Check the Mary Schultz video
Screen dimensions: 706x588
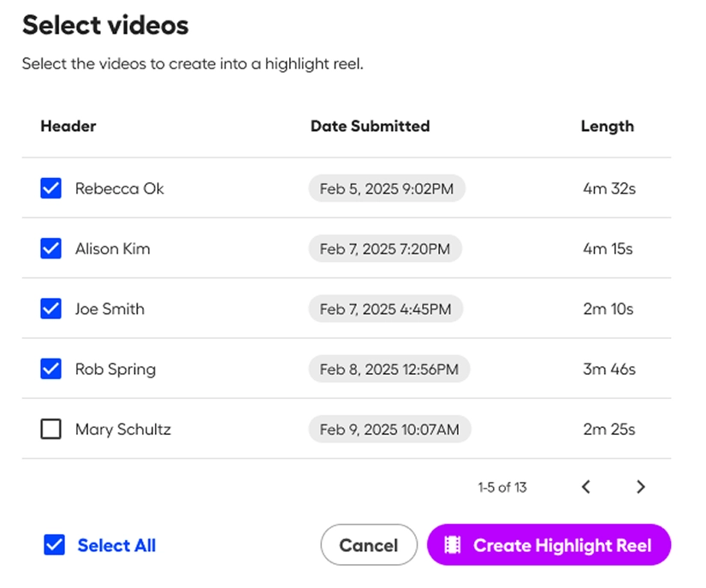[x=50, y=429]
